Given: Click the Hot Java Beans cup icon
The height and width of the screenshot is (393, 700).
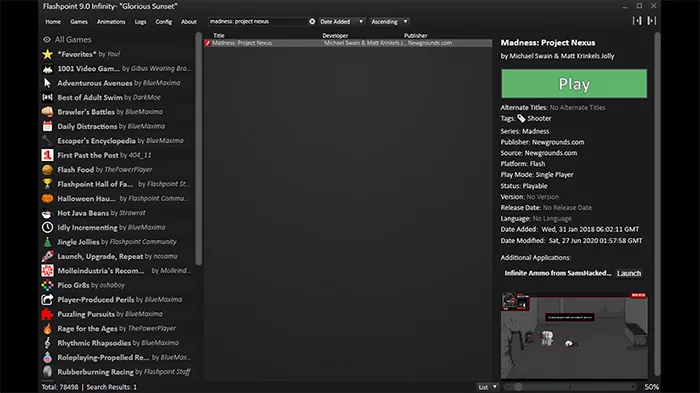Looking at the screenshot, I should click(x=47, y=213).
